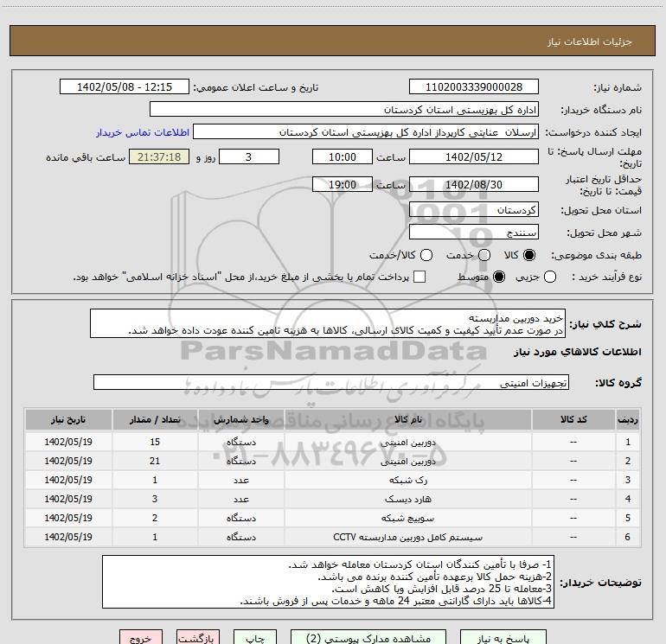
Task: Click the نام کالا column header
Action: [x=407, y=419]
